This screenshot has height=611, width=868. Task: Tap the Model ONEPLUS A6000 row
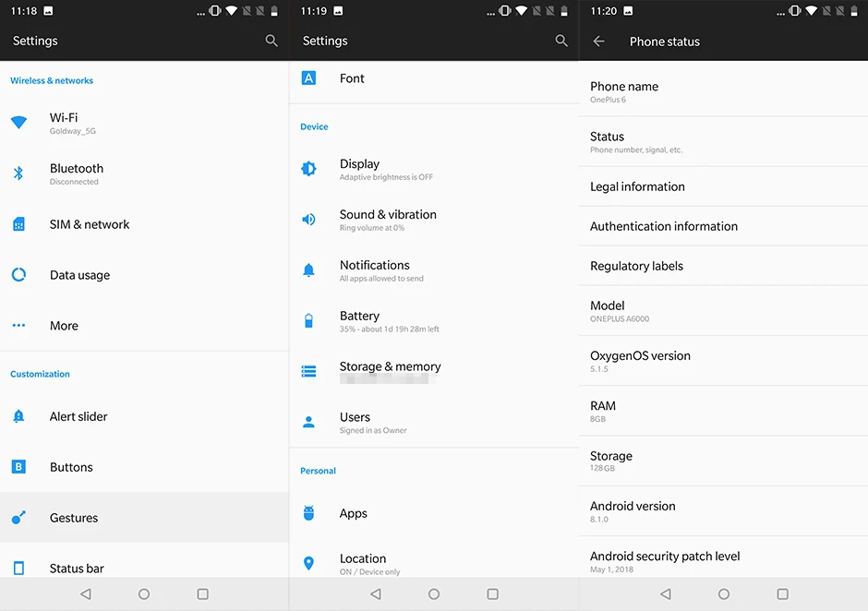[x=724, y=310]
